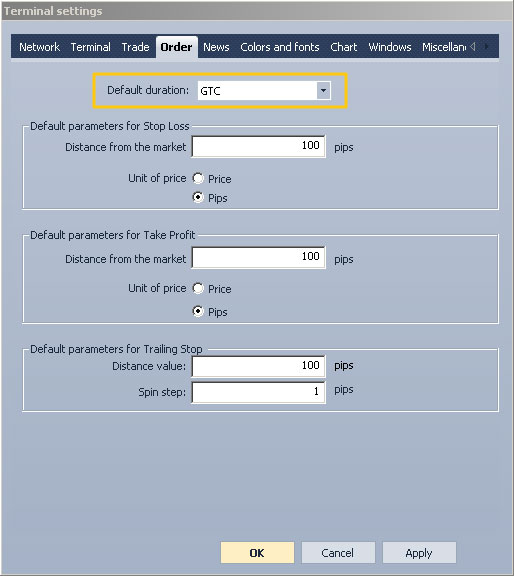This screenshot has width=514, height=576.
Task: Click the OK button
Action: coord(257,552)
